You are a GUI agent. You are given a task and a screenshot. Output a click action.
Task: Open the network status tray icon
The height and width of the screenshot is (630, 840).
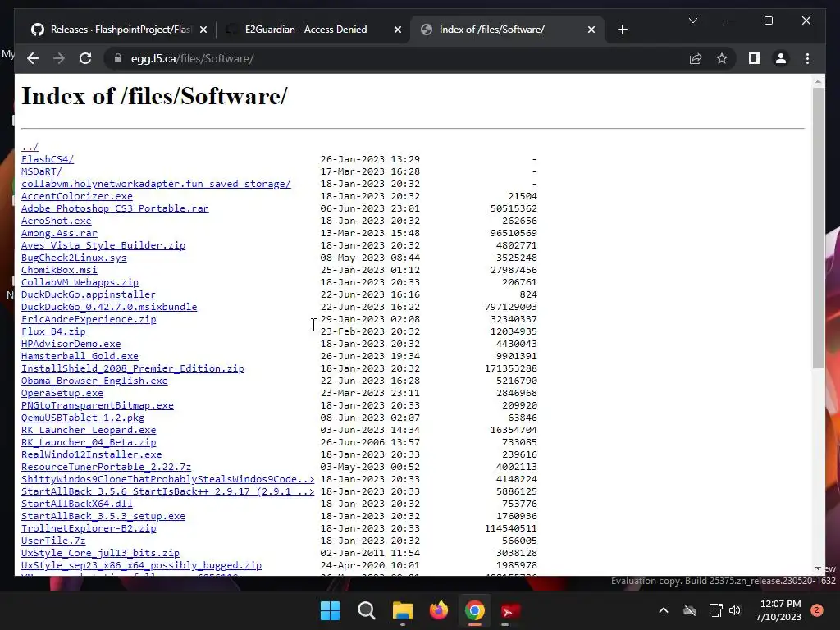point(715,610)
